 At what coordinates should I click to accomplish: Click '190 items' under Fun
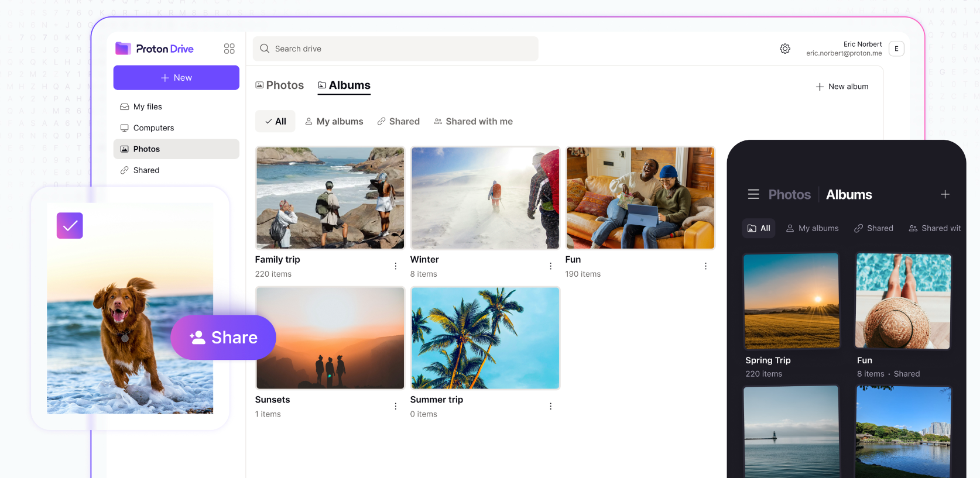click(x=583, y=274)
